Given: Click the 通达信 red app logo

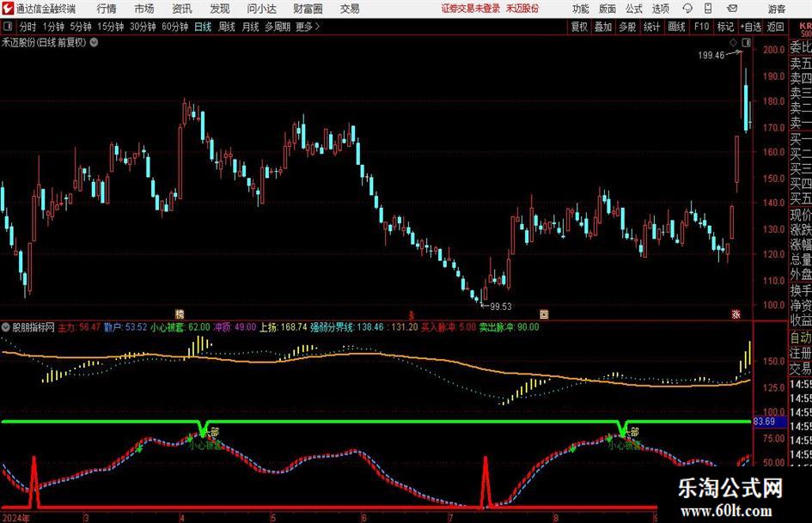Looking at the screenshot, I should click(7, 9).
